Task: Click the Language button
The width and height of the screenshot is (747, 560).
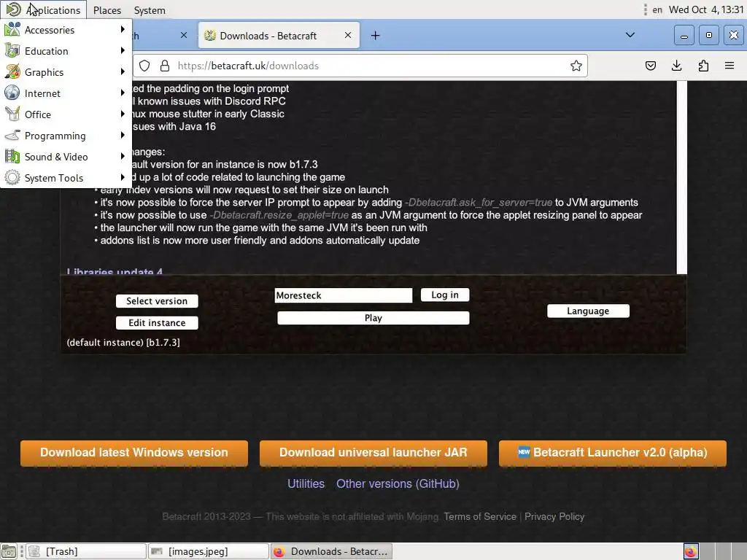Action: point(588,311)
